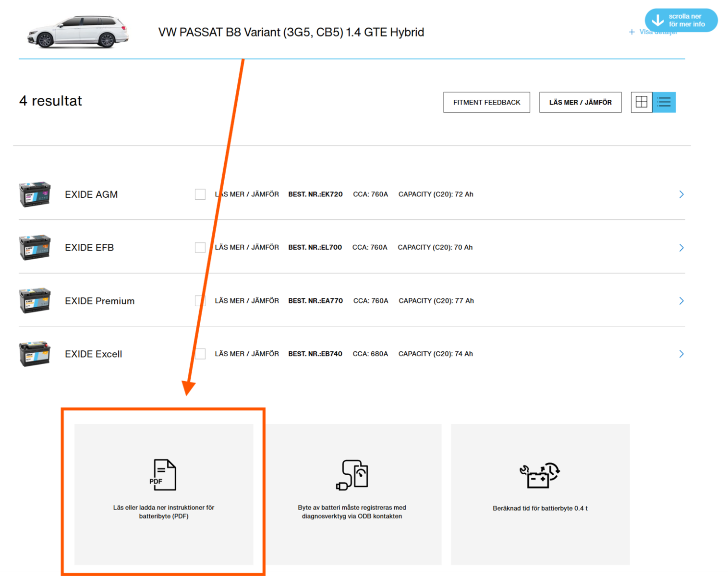Screen dimensions: 728x576
Task: Click the FITMENT FEEDBACK button
Action: pos(486,102)
